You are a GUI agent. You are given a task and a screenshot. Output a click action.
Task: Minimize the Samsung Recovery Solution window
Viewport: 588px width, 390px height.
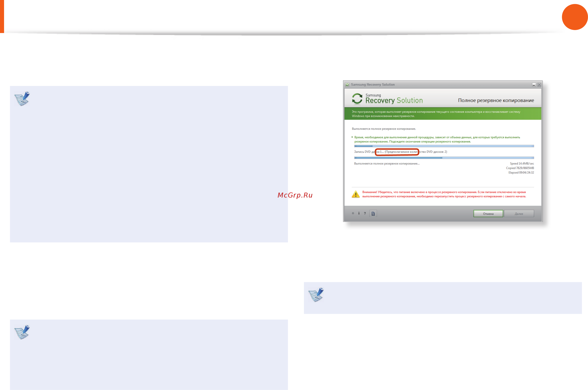click(534, 85)
